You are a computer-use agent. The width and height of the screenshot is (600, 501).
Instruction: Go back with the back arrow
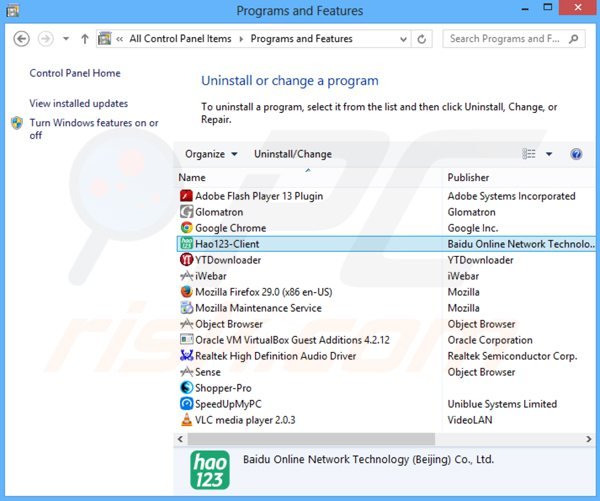[x=21, y=39]
